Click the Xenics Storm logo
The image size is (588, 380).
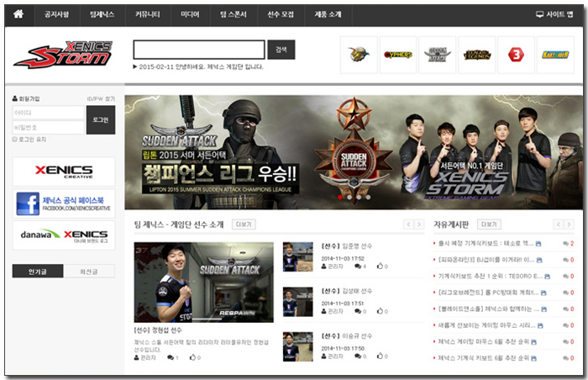(63, 55)
